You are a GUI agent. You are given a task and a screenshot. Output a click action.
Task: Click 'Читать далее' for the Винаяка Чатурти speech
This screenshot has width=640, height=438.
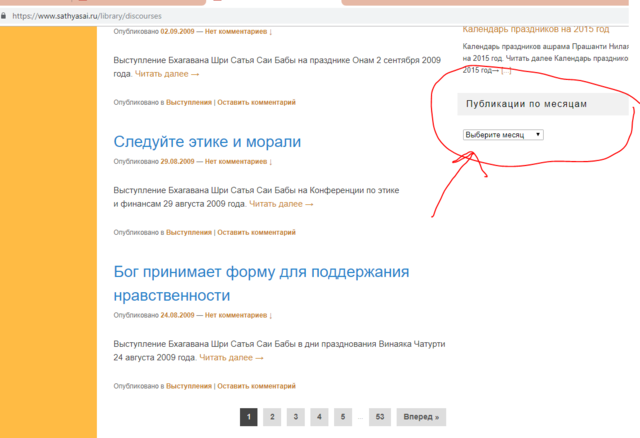tap(231, 358)
